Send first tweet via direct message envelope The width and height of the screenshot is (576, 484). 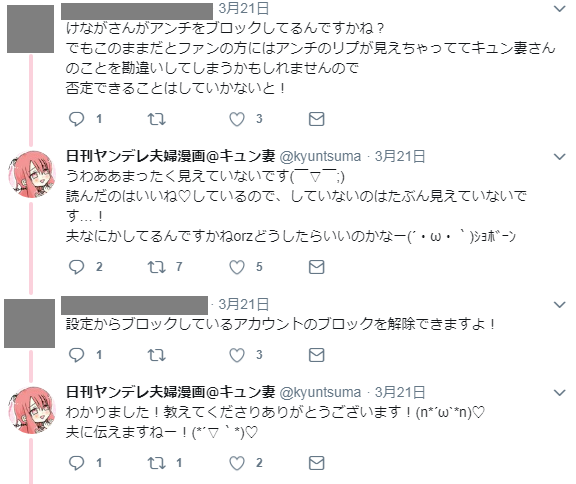pyautogui.click(x=316, y=119)
